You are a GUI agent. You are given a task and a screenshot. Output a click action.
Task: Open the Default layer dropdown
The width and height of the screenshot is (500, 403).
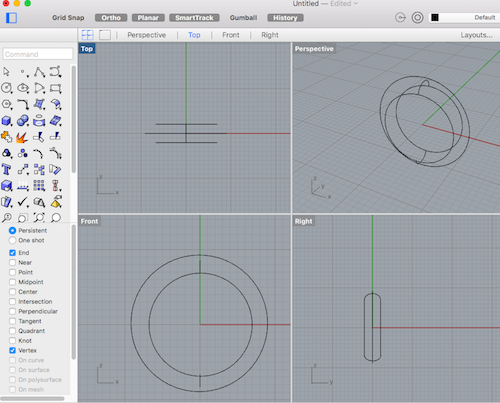click(464, 18)
